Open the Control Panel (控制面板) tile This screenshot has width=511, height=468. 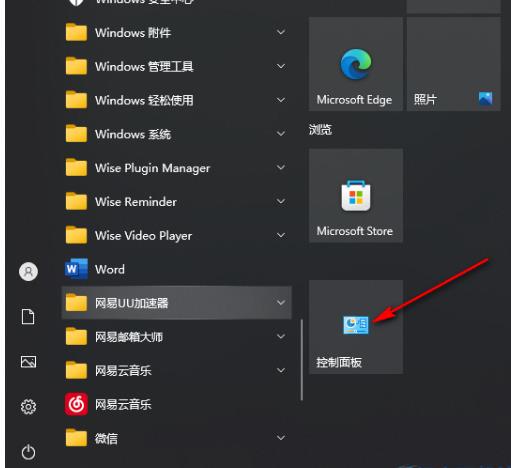pos(356,327)
